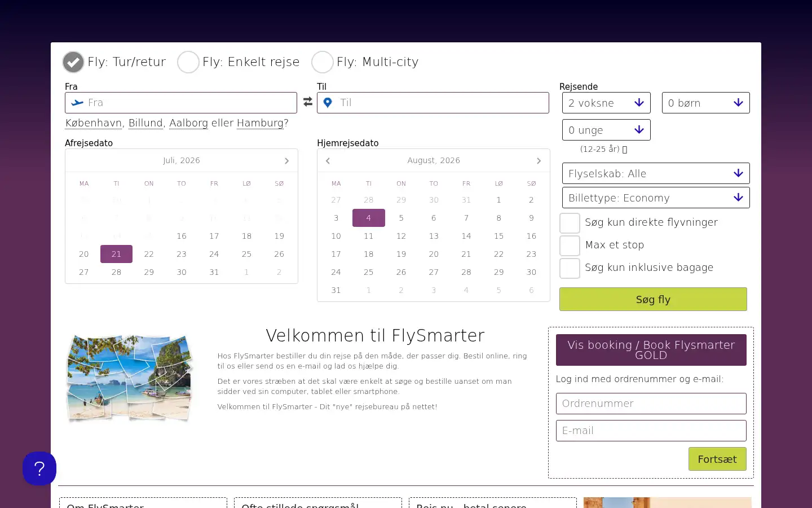Click the location pin icon in the Til field
Screen dimensions: 812x508
click(328, 103)
